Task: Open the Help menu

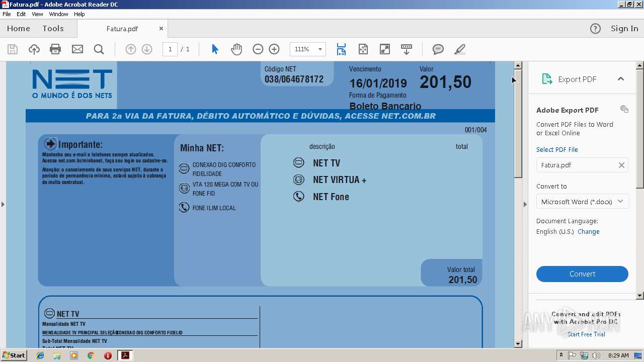Action: pyautogui.click(x=79, y=14)
